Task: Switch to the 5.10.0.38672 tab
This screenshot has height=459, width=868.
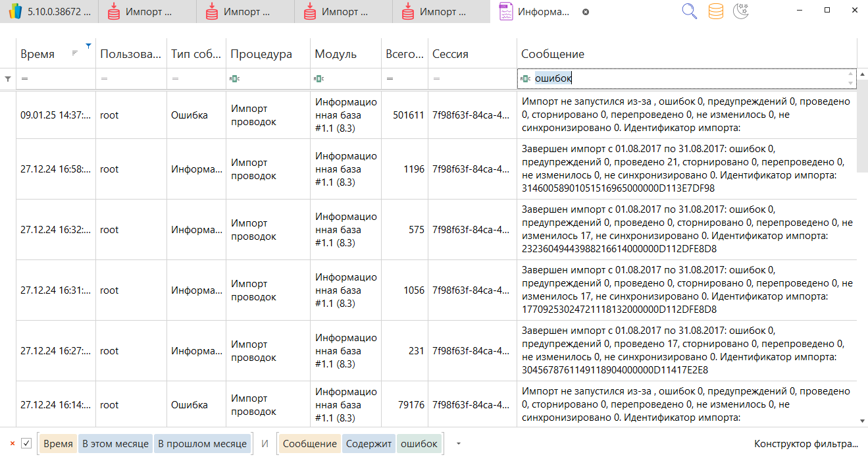Action: tap(49, 12)
